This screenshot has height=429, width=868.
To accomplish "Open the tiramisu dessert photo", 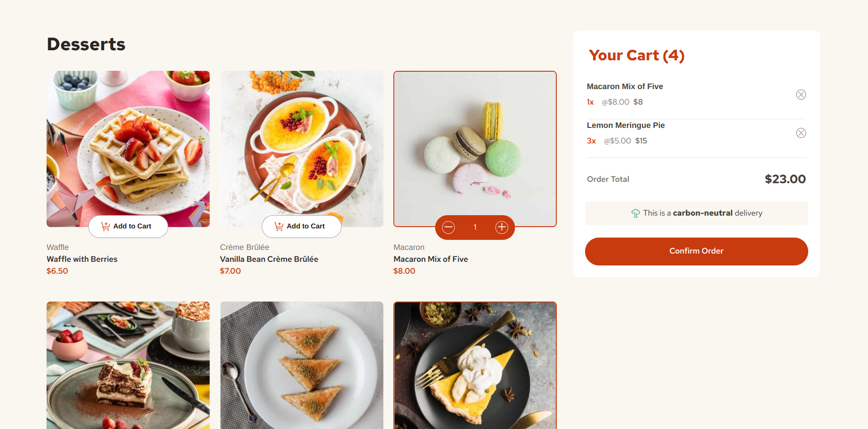I will (128, 365).
